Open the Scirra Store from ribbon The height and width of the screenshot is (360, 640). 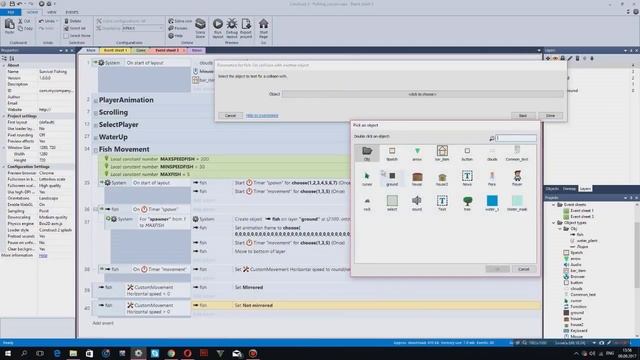point(200,28)
